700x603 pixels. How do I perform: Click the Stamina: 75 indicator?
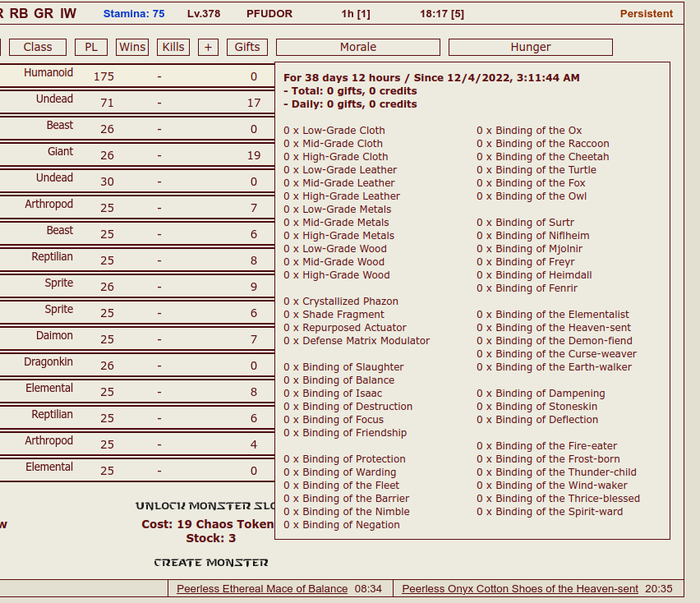134,14
